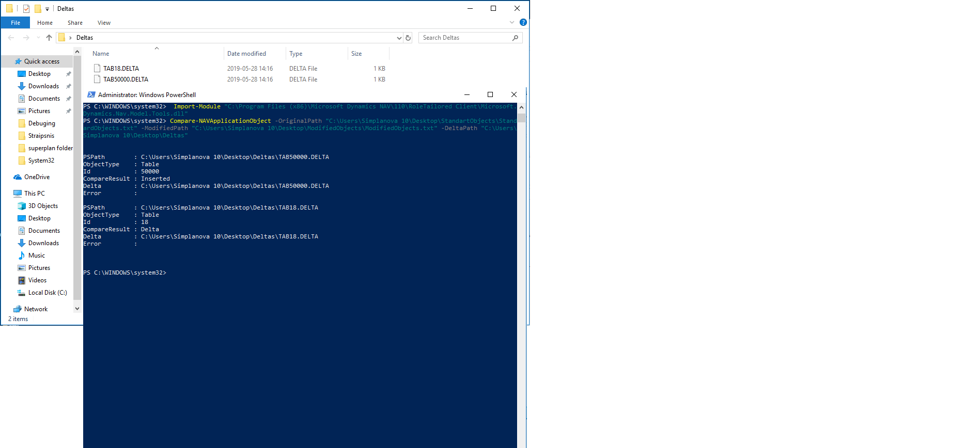This screenshot has height=448, width=980.
Task: Open the superplan folder
Action: pyautogui.click(x=50, y=148)
